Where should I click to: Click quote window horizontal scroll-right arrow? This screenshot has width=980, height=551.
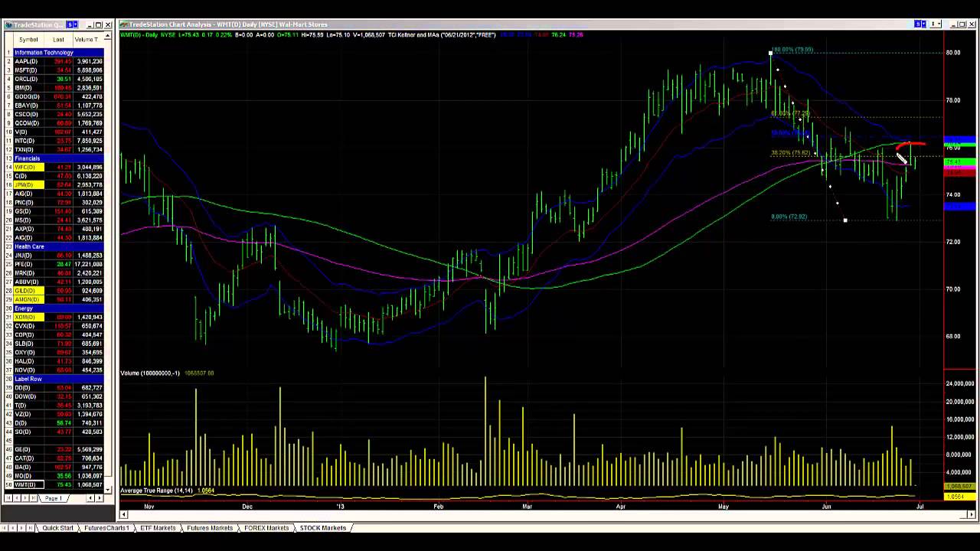(x=100, y=498)
